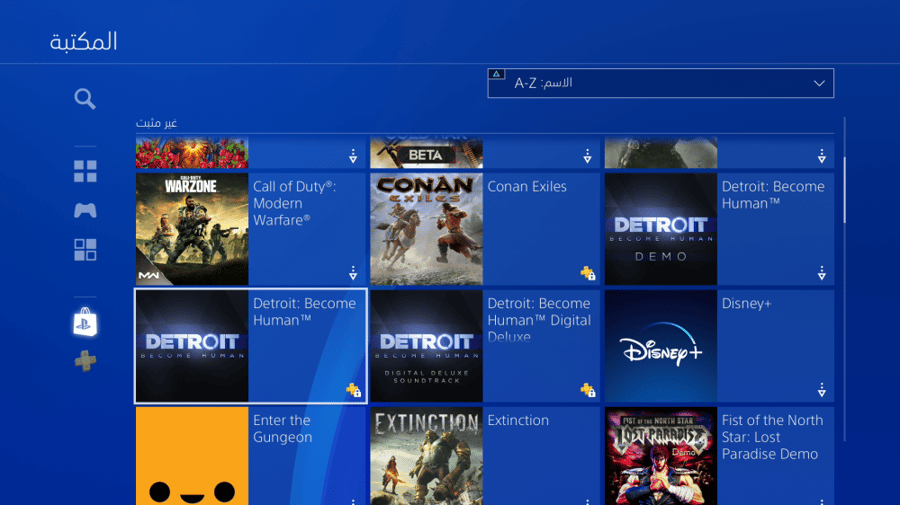Select the games controller icon in the sidebar

pos(85,210)
